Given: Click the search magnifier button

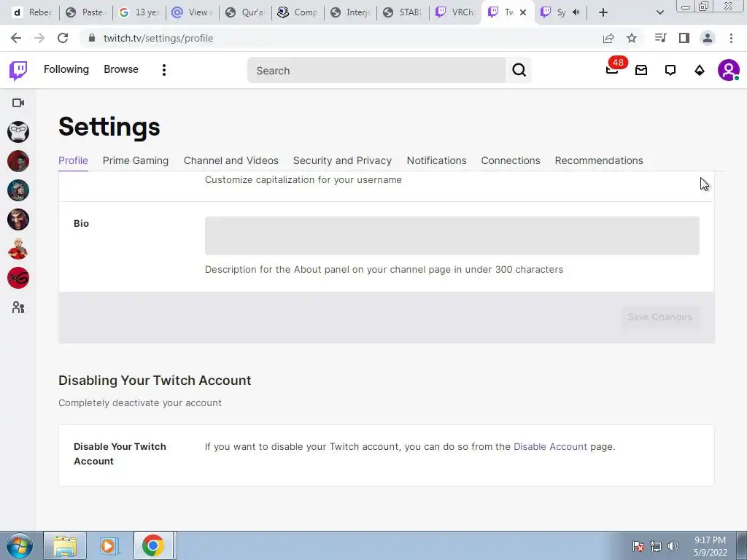Looking at the screenshot, I should point(519,70).
